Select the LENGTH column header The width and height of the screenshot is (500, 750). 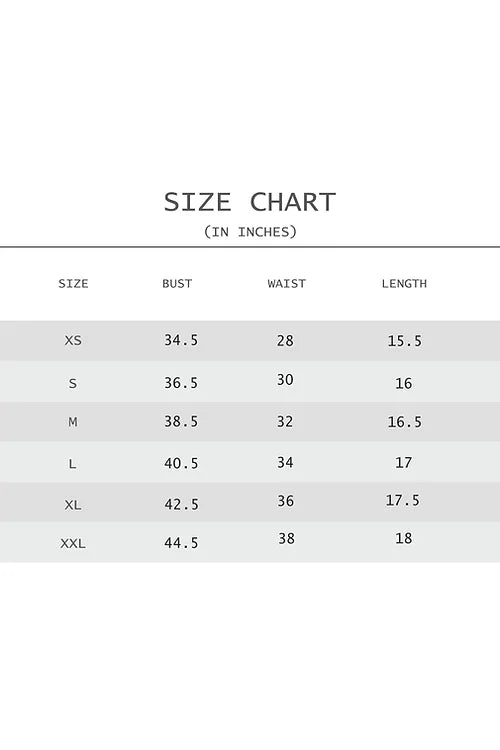(404, 284)
